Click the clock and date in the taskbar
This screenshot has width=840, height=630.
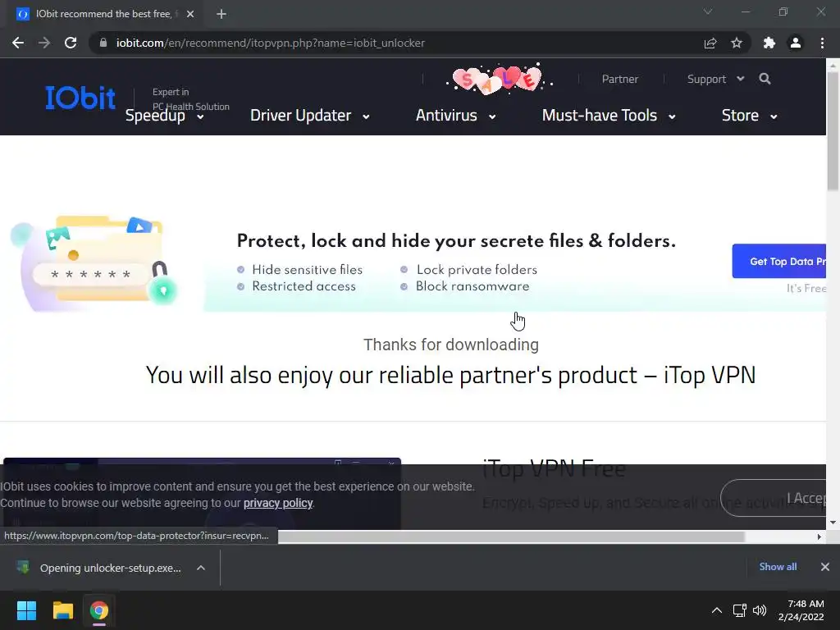(801, 610)
